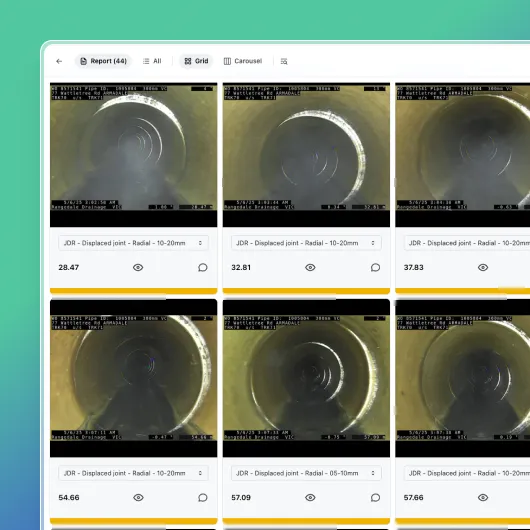Go back using the left arrow
The image size is (530, 530).
click(x=59, y=61)
